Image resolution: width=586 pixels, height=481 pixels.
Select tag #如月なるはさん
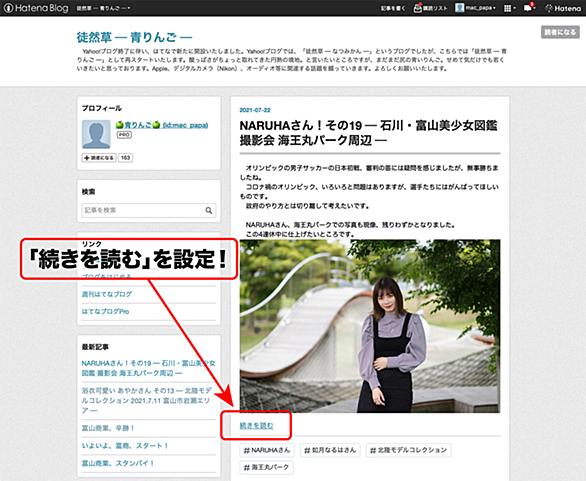point(330,450)
